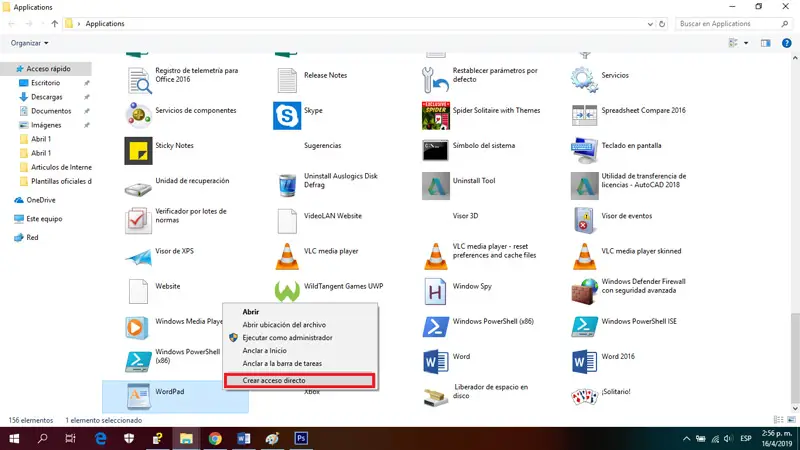Click the taskbar volume speaker icon
The image size is (800, 450).
click(x=729, y=439)
